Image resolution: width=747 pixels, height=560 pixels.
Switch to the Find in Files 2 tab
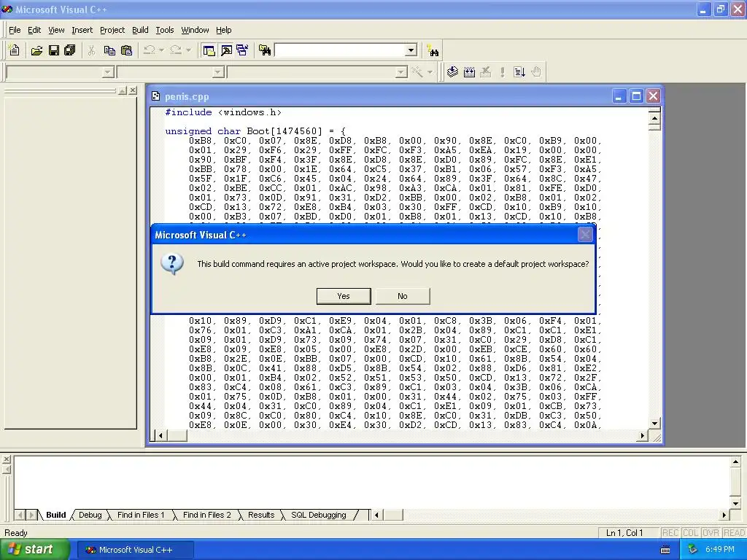click(x=206, y=515)
